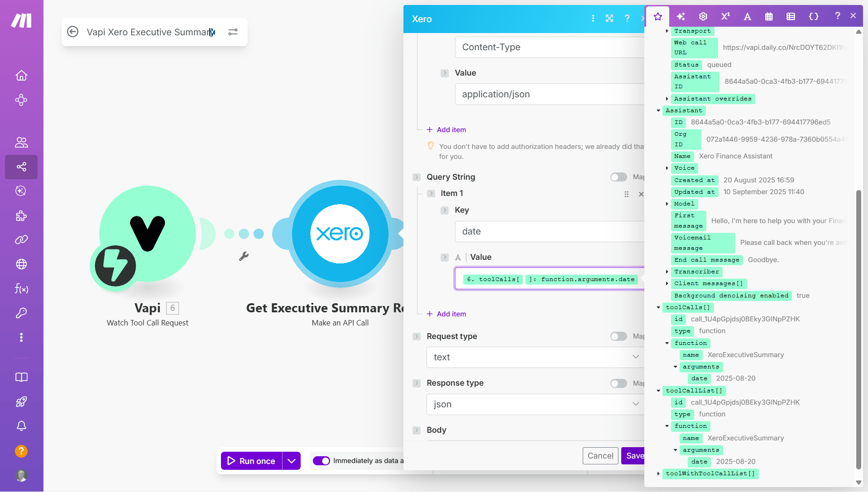Screen dimensions: 868x492
Task: Toggle the Request type Map switch
Action: coord(619,336)
